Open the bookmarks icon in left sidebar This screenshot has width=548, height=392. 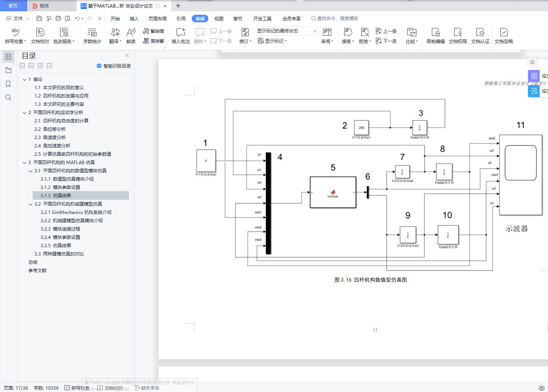coord(8,84)
